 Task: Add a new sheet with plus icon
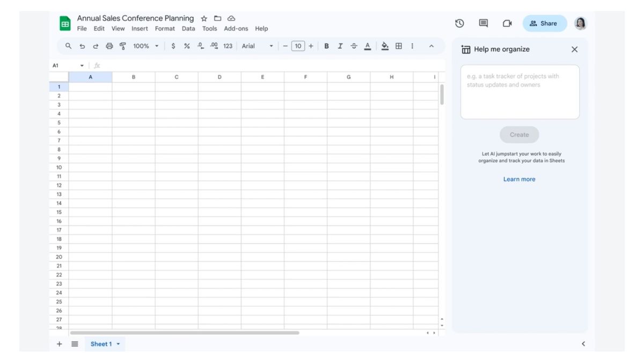click(x=60, y=344)
